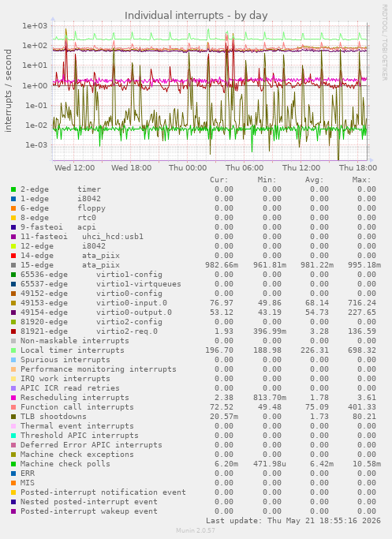Click the olive TLB shootdowns swatch
The width and height of the screenshot is (392, 539).
(x=13, y=417)
